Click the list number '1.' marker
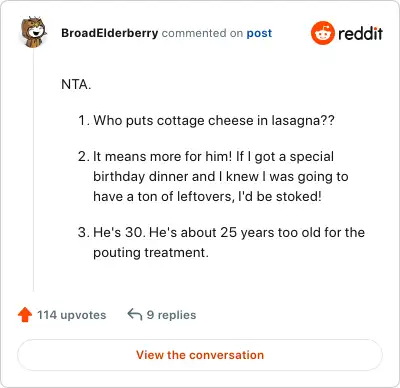 84,120
